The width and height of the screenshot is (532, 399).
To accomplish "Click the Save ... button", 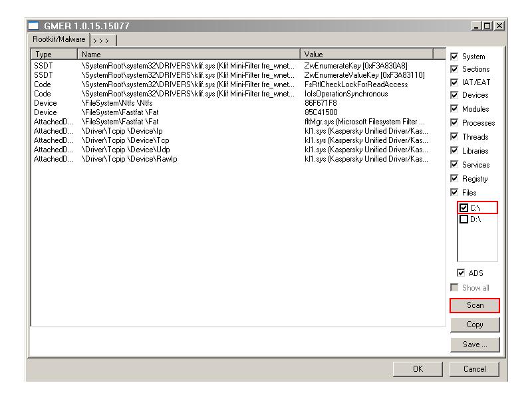I will 475,344.
